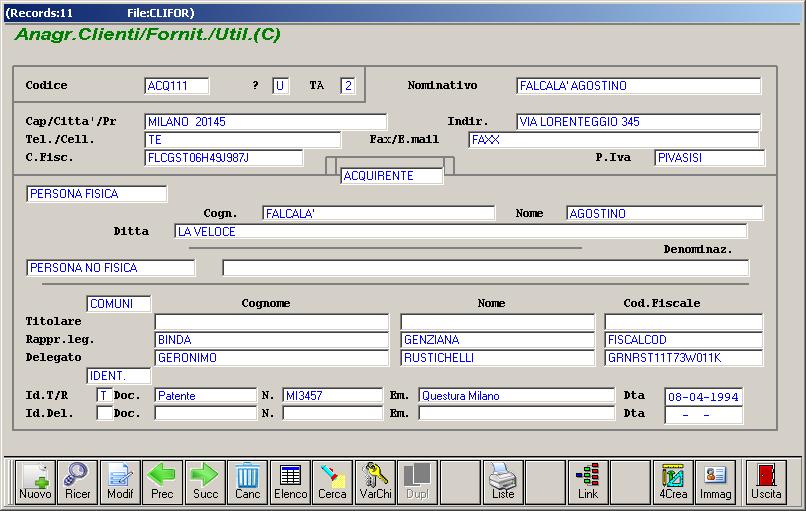Click the FISCALCOD field
This screenshot has width=806, height=511.
[684, 340]
